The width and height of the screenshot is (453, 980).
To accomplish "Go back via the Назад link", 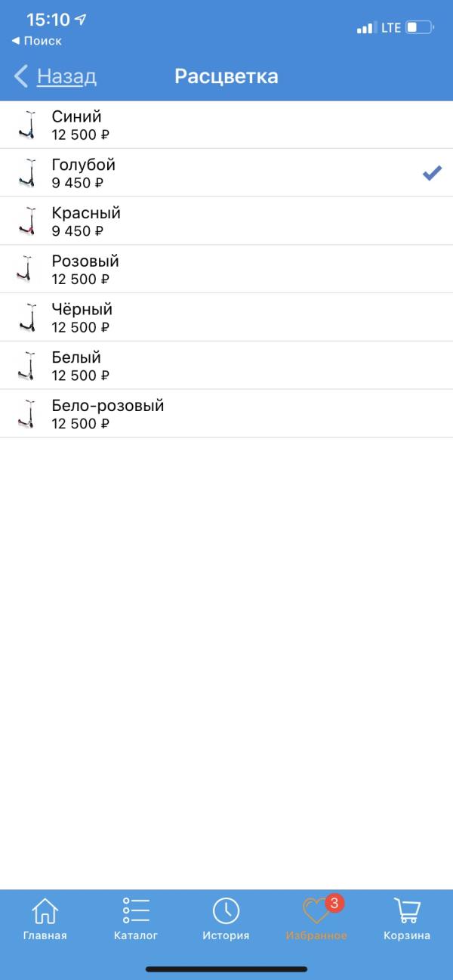I will click(x=66, y=76).
